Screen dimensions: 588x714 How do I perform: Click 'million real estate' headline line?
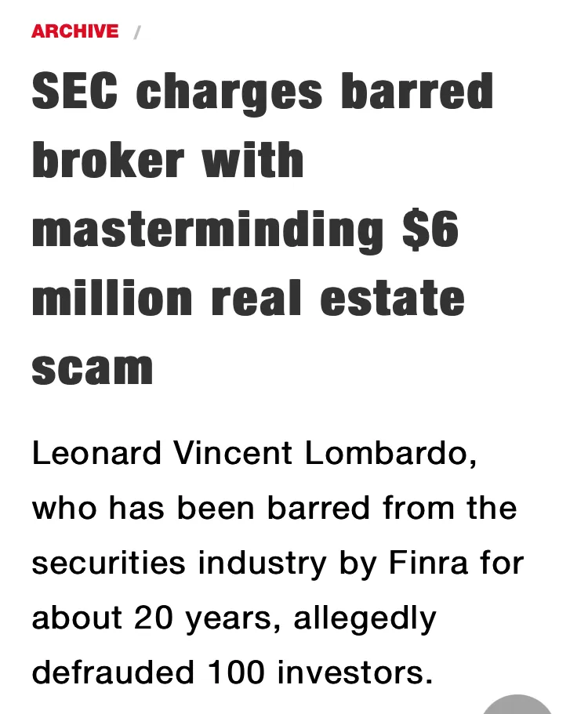tap(249, 299)
